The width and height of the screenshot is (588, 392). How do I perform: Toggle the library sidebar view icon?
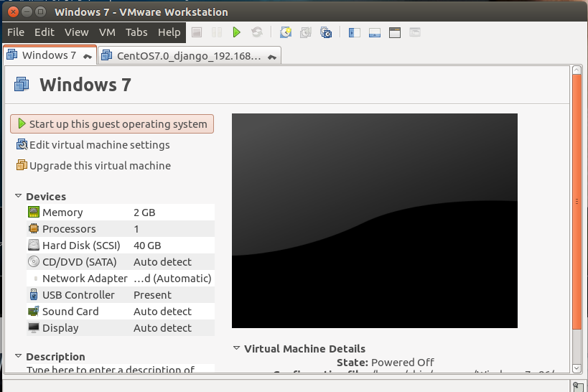(354, 32)
